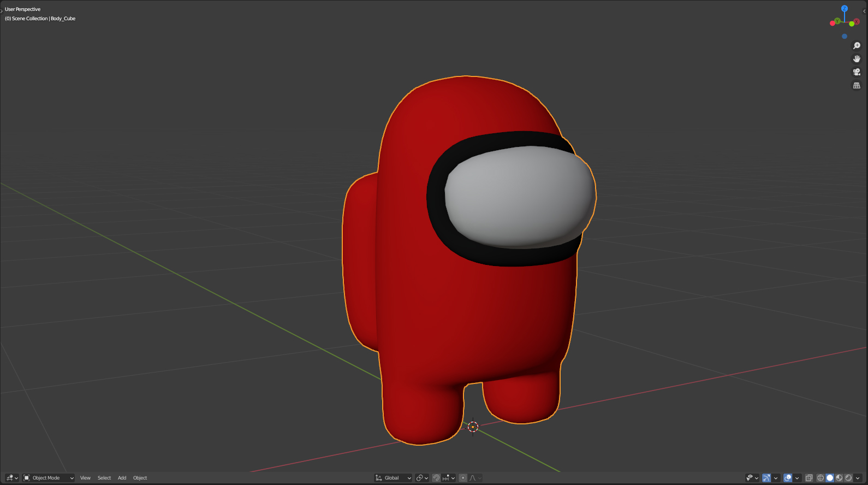Open the snapping options dropdown
This screenshot has height=485, width=868.
point(449,478)
